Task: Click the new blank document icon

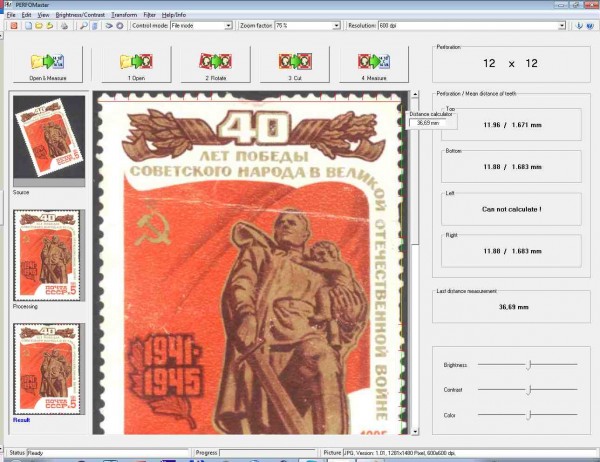Action: pyautogui.click(x=28, y=26)
